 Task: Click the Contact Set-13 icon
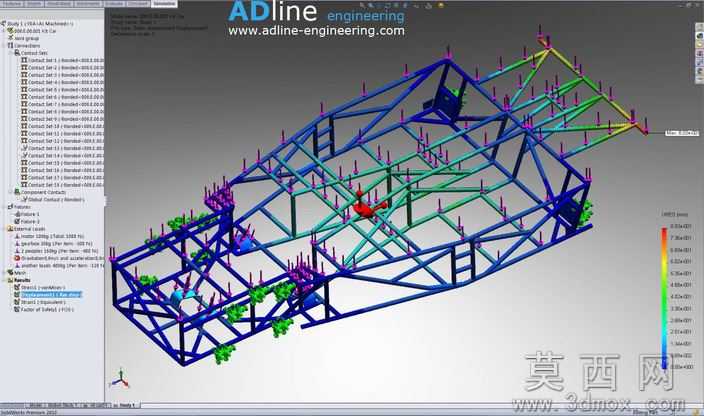pos(24,148)
